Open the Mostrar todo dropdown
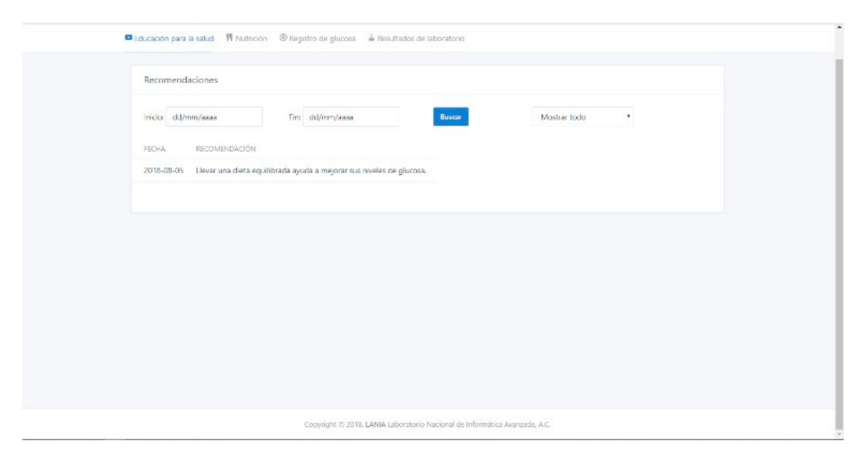 [x=582, y=117]
